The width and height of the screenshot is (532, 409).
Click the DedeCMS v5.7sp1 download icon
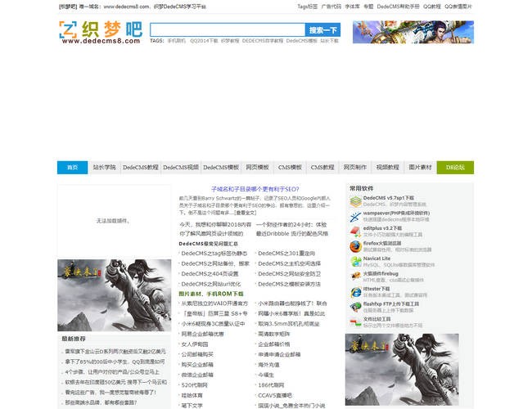(354, 201)
